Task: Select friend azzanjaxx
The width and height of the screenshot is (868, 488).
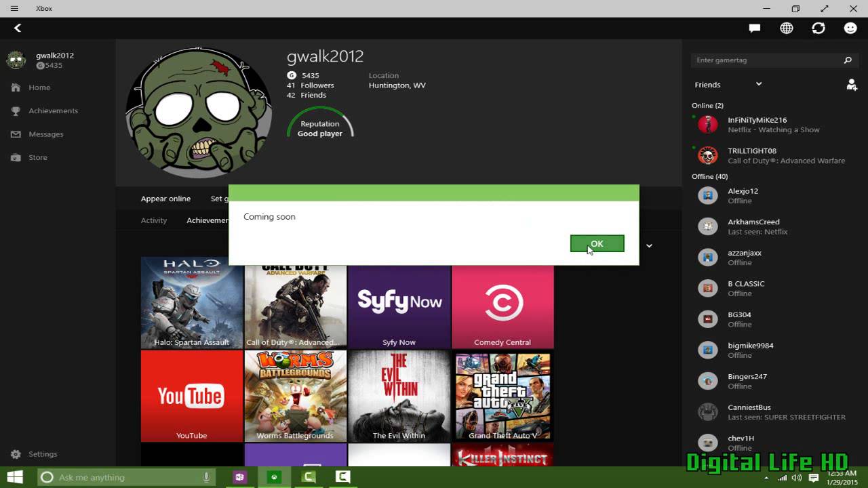Action: coord(774,258)
